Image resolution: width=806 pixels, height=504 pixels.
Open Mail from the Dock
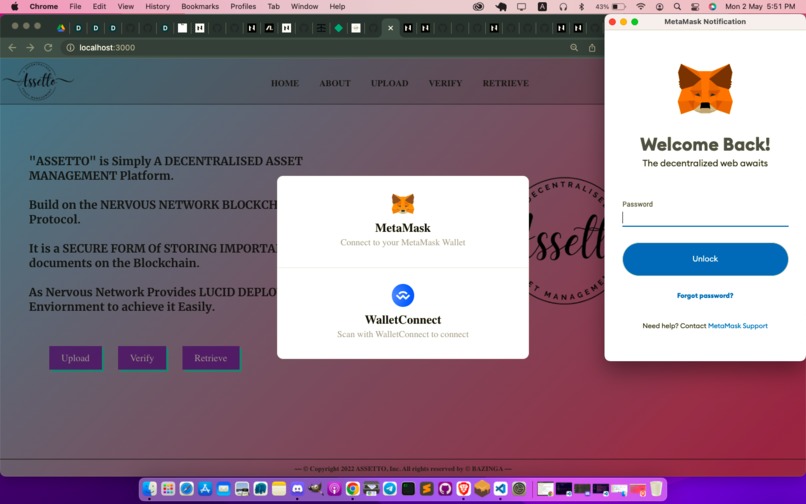(224, 488)
